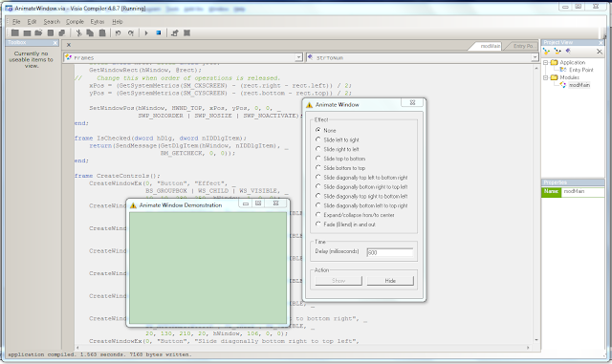Screen dimensions: 612x364
Task: Click status text "application compiled"
Action: (42, 354)
